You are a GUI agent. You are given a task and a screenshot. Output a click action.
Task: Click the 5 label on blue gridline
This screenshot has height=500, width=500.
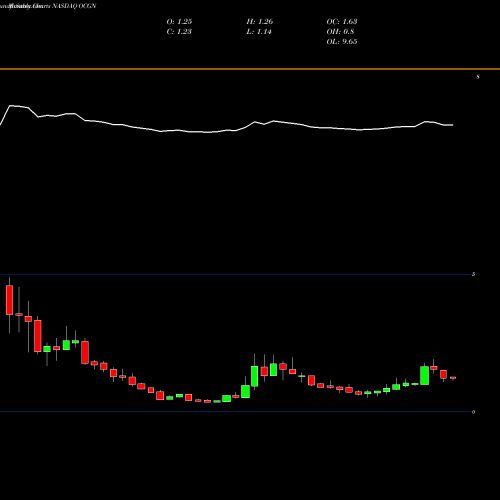[473, 274]
